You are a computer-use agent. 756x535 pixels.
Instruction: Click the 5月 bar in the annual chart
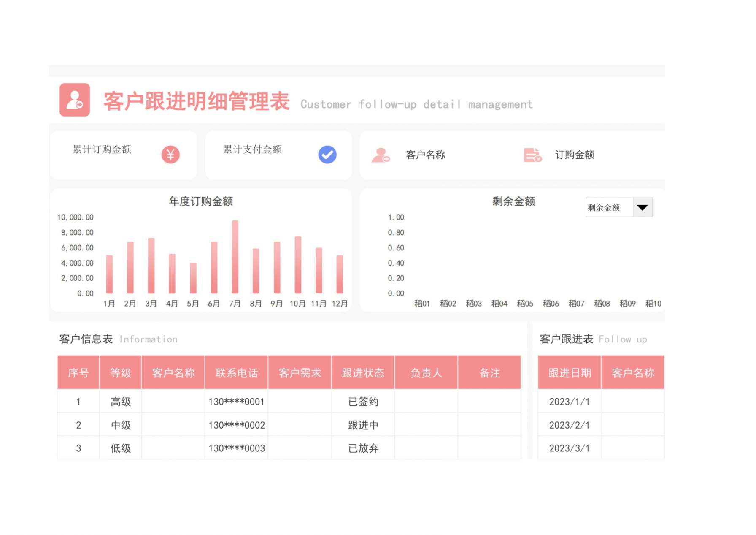tap(193, 278)
